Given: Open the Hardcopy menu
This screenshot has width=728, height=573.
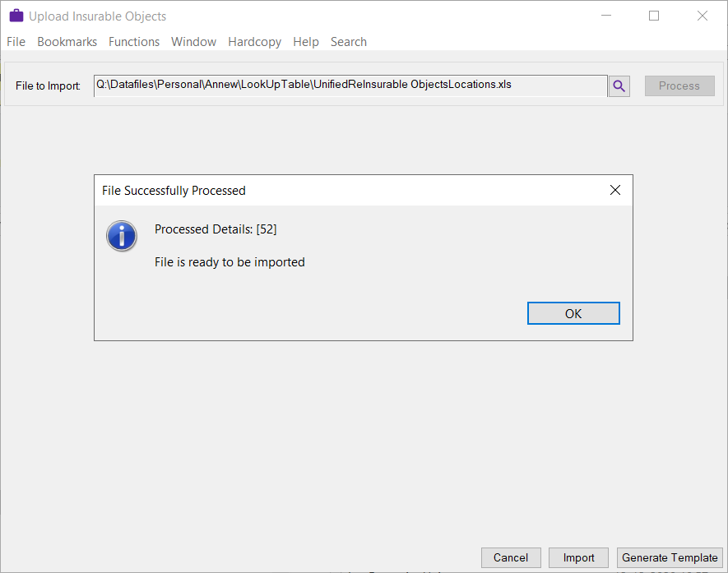Looking at the screenshot, I should [x=254, y=42].
